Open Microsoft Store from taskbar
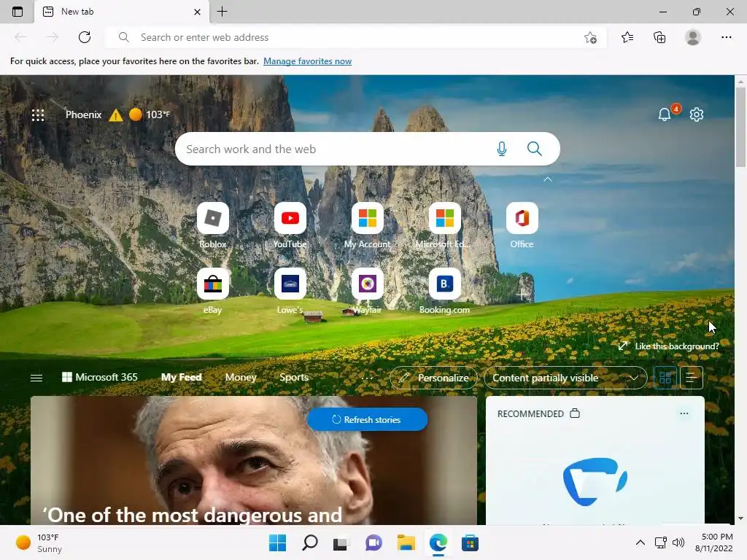This screenshot has width=747, height=560. click(470, 542)
